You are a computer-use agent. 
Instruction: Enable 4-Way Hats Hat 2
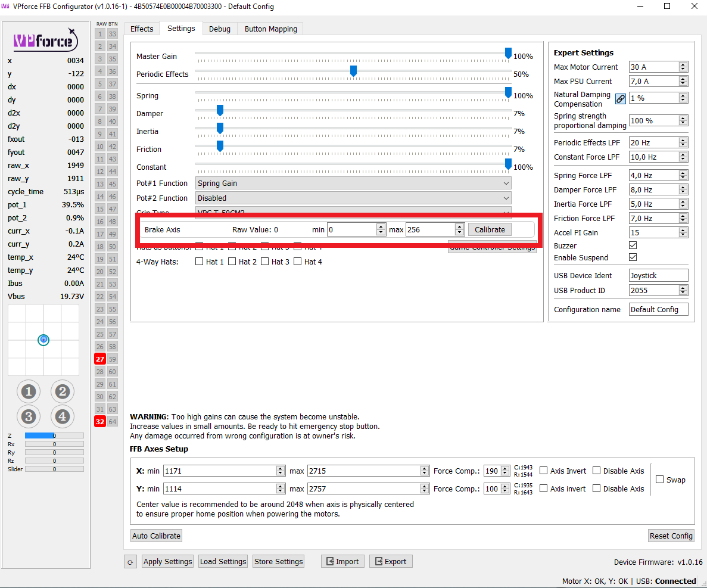(x=232, y=262)
